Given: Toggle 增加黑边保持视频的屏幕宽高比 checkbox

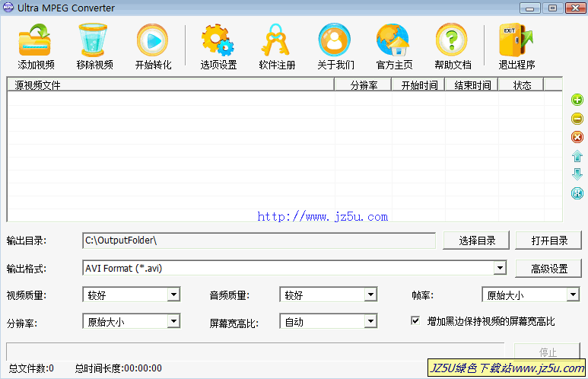Looking at the screenshot, I should point(415,321).
